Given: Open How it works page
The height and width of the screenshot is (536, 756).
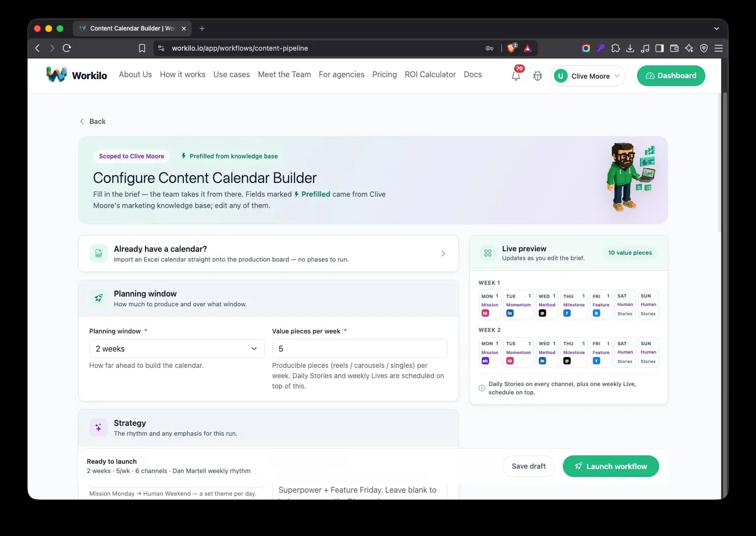Looking at the screenshot, I should 182,75.
